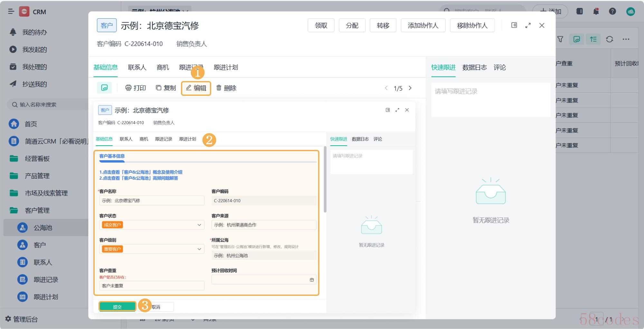This screenshot has width=644, height=329.
Task: Open help question mark icon
Action: 612,12
